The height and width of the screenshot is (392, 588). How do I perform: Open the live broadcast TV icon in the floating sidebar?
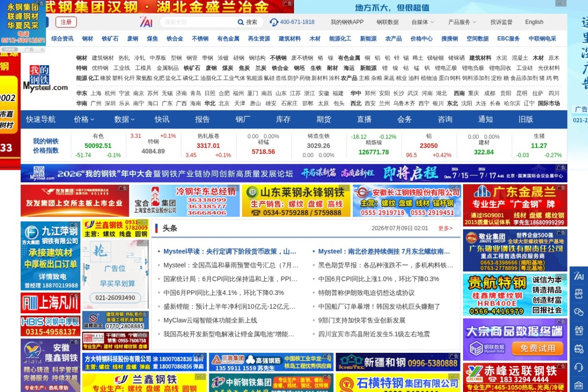tap(579, 348)
